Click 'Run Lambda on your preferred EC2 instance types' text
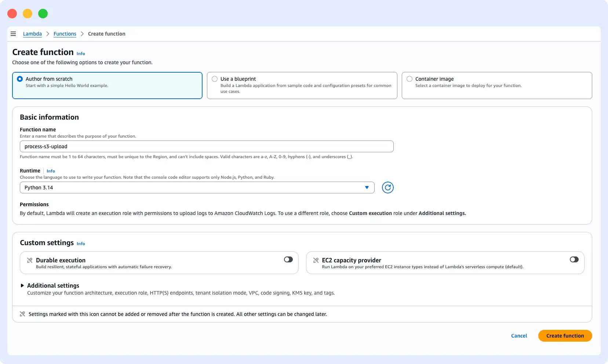 pyautogui.click(x=423, y=267)
